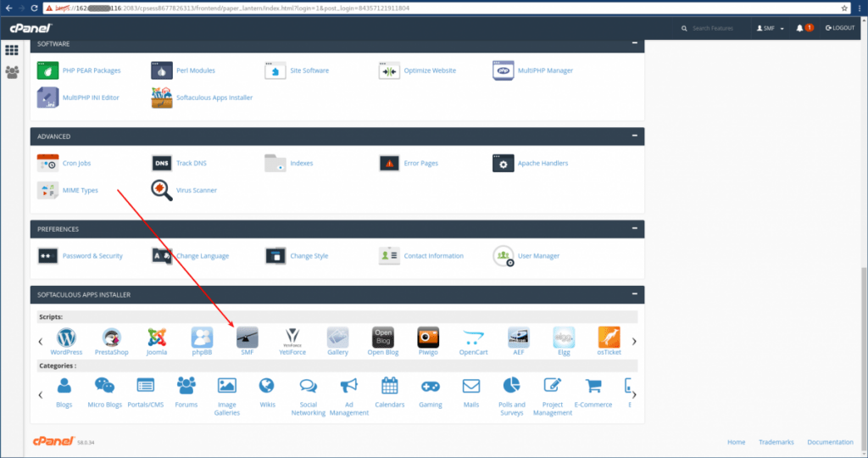Screen dimensions: 868x458
Task: Select the Elgg script
Action: click(564, 341)
